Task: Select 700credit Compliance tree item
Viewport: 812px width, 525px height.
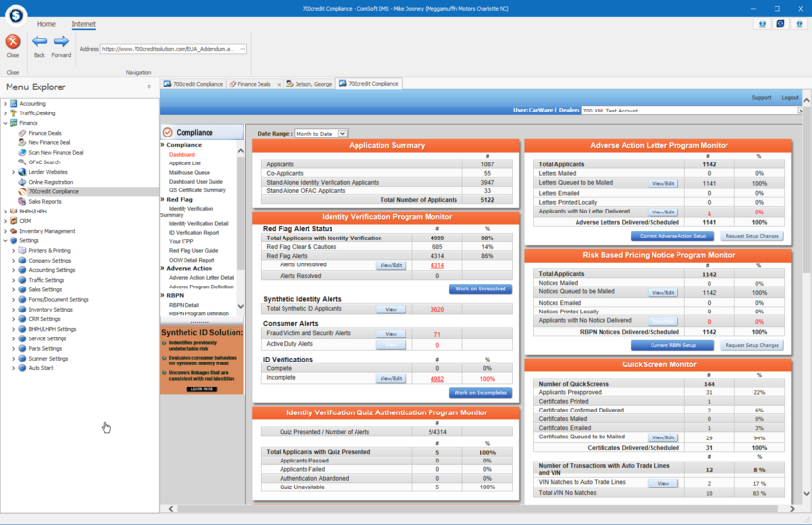Action: tap(54, 191)
